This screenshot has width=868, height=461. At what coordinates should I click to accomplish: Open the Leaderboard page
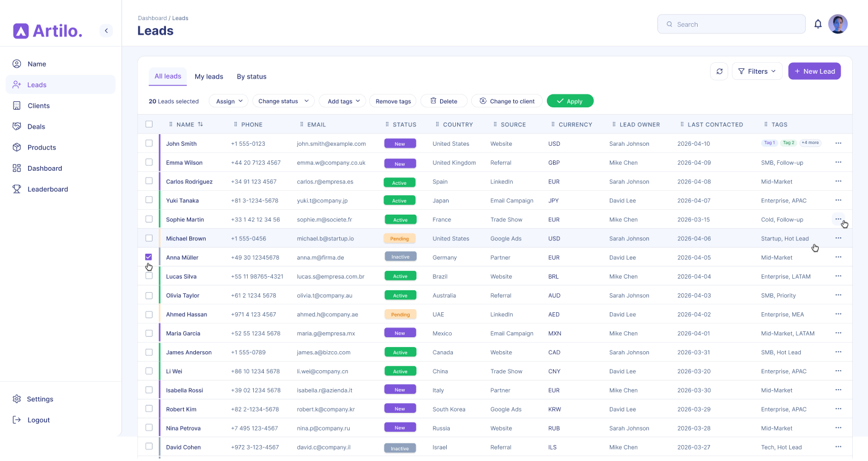(60, 189)
